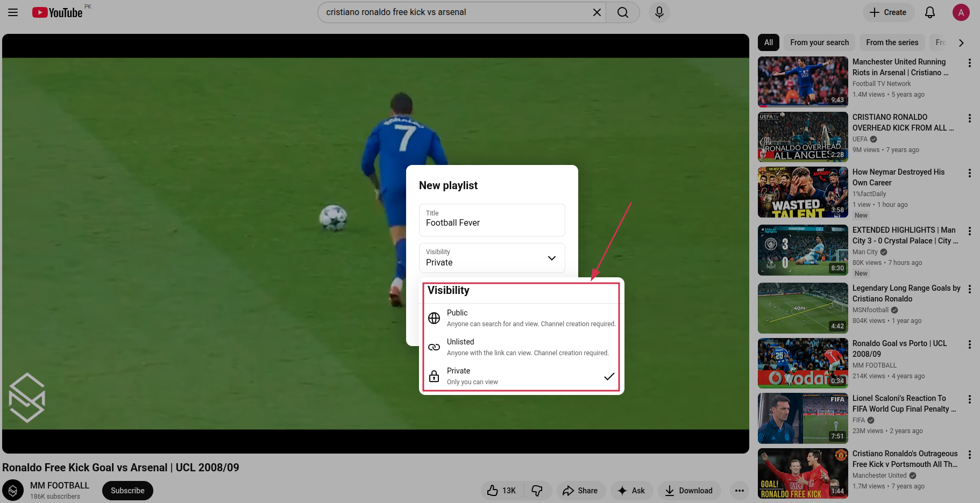
Task: Open the hamburger guide menu
Action: click(x=13, y=12)
